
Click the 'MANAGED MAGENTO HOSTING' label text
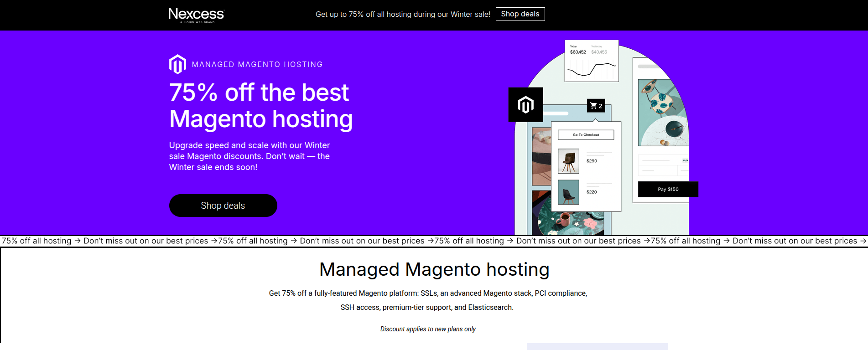pyautogui.click(x=257, y=65)
